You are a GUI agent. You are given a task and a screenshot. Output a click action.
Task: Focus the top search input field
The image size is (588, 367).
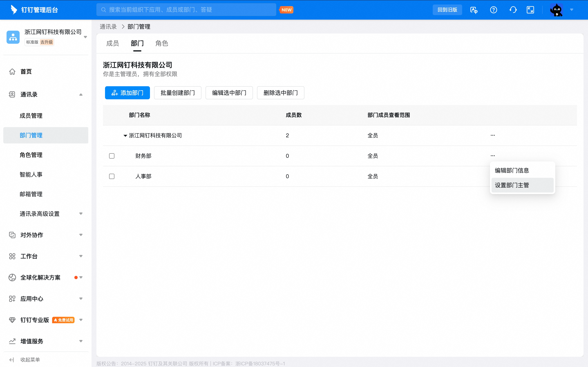click(x=186, y=10)
